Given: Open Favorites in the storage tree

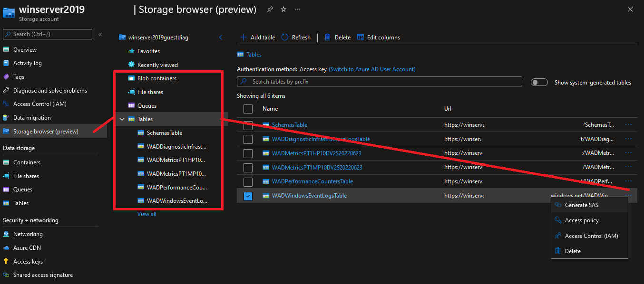Looking at the screenshot, I should pos(148,51).
